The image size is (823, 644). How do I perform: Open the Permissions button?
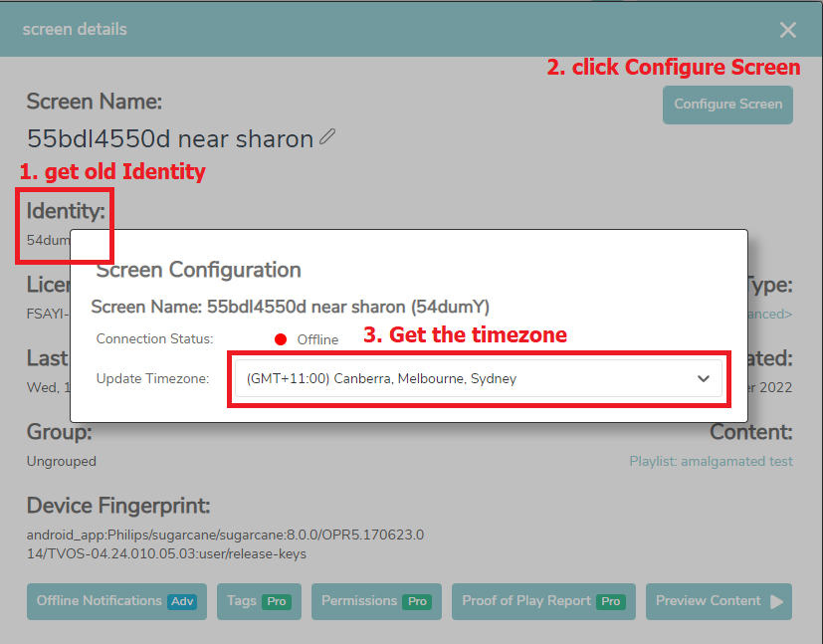click(x=375, y=601)
